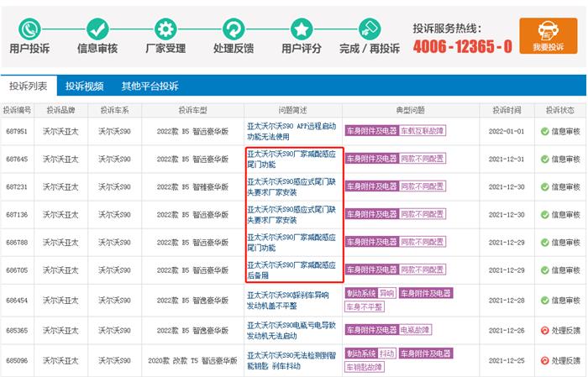The width and height of the screenshot is (588, 377).
Task: Click the orange 我要投诉 button
Action: (549, 36)
